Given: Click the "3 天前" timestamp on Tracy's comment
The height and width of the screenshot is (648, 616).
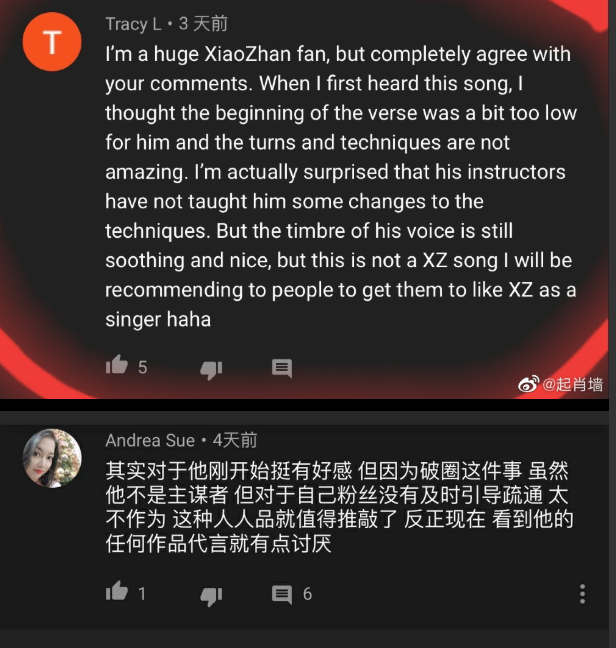Looking at the screenshot, I should 203,24.
